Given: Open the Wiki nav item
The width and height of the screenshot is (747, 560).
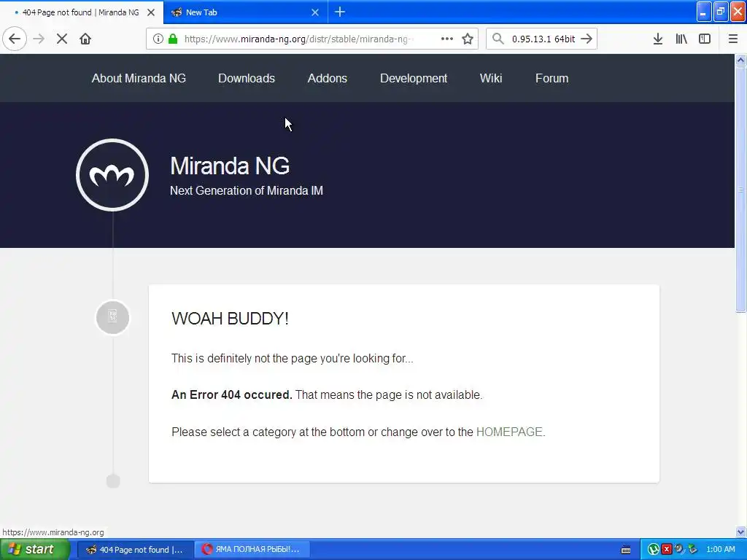Looking at the screenshot, I should 491,78.
